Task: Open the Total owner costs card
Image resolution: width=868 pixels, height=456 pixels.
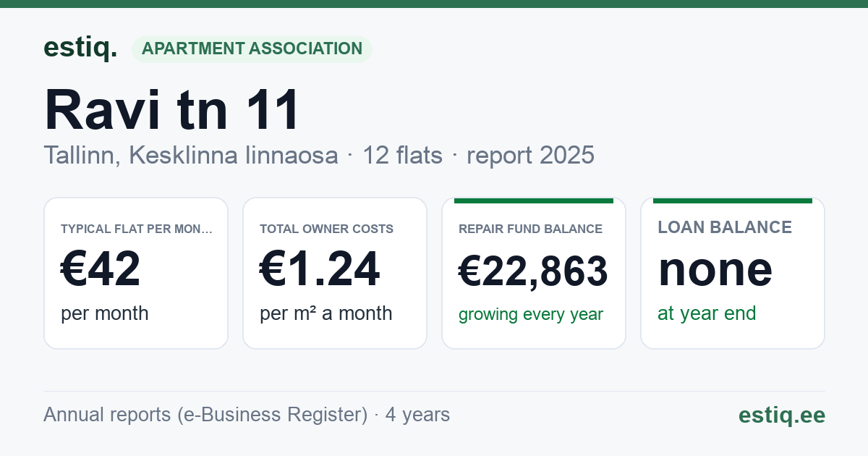Action: (335, 274)
